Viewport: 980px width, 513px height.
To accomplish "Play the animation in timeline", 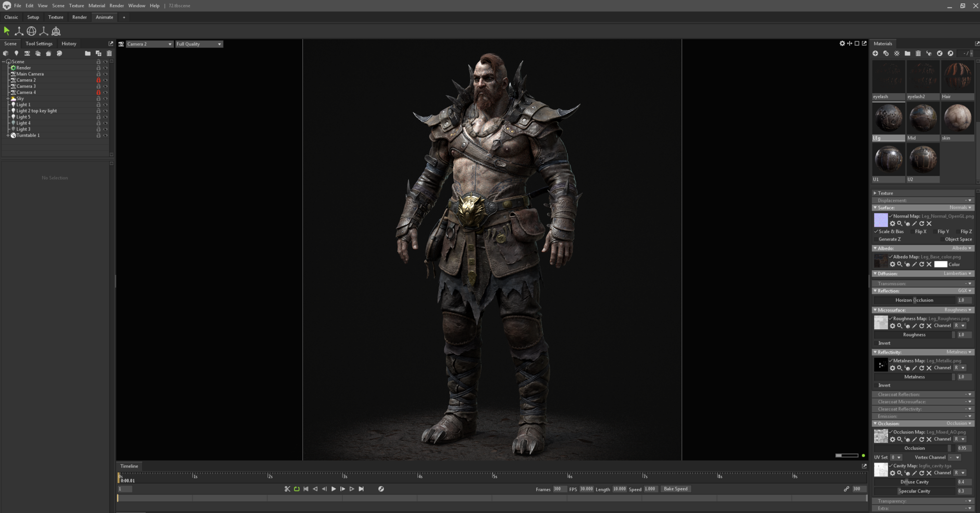I will coord(334,489).
